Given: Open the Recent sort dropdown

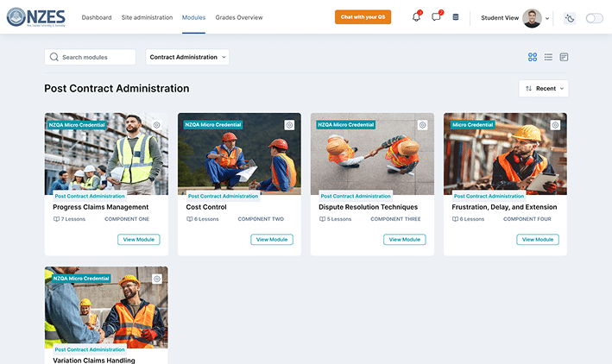Looking at the screenshot, I should click(543, 89).
